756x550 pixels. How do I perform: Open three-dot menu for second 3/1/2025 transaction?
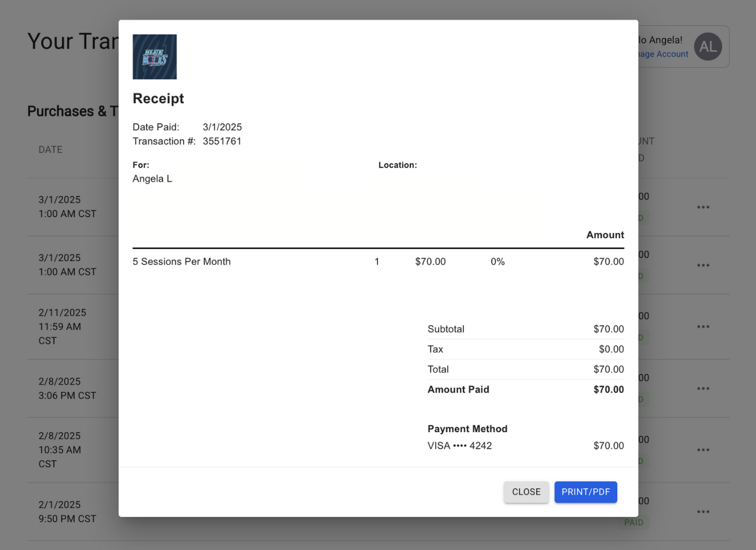pyautogui.click(x=703, y=265)
